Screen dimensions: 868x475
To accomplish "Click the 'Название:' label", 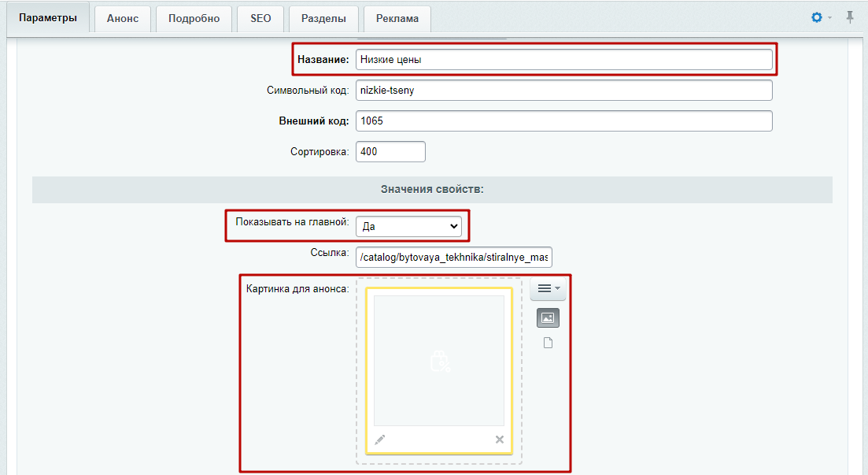I will click(x=323, y=60).
